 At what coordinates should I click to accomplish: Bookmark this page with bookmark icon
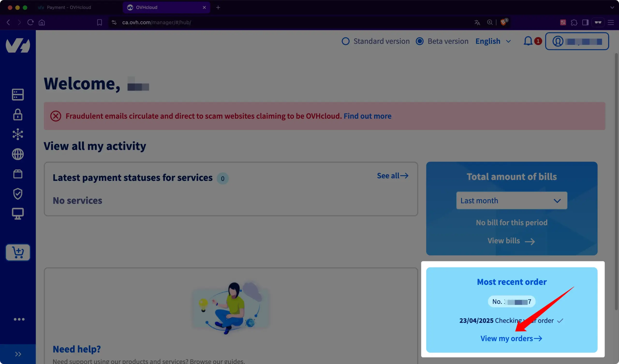click(99, 22)
